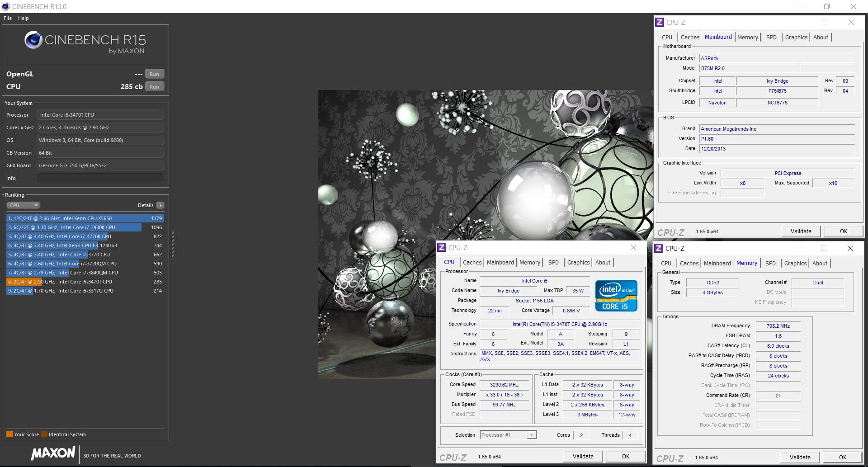
Task: Click the Intel Core i5 inside badge
Action: (616, 296)
